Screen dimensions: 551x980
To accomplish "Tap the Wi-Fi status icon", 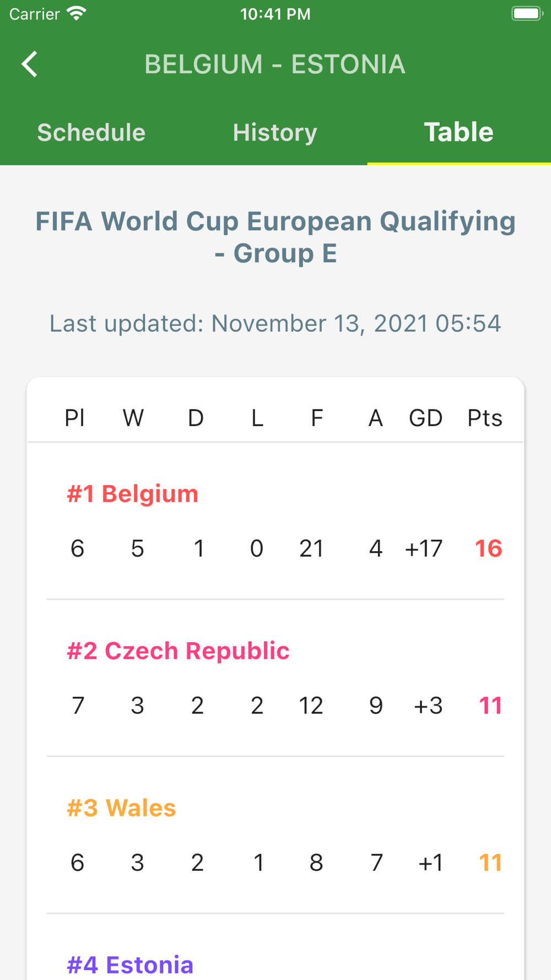I will coord(77,14).
